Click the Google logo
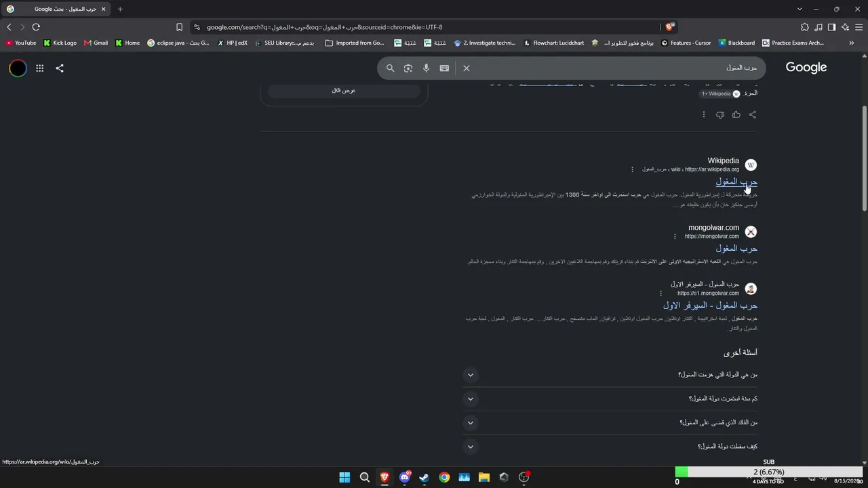 (x=806, y=68)
